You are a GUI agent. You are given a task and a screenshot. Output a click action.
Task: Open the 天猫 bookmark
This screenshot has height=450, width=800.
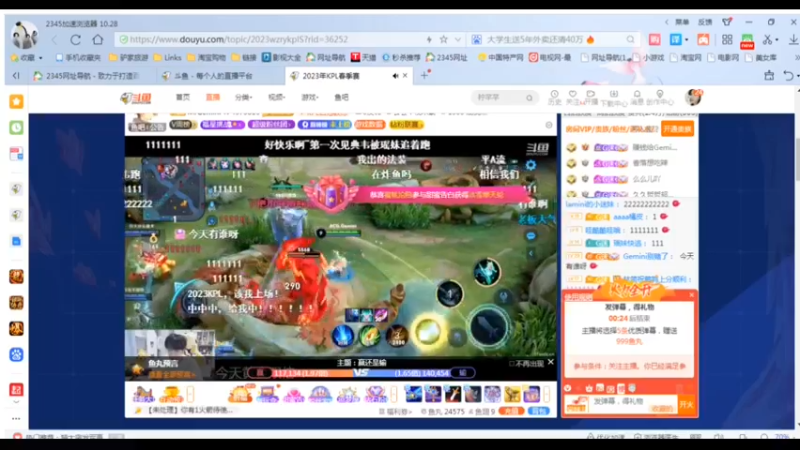pos(363,58)
